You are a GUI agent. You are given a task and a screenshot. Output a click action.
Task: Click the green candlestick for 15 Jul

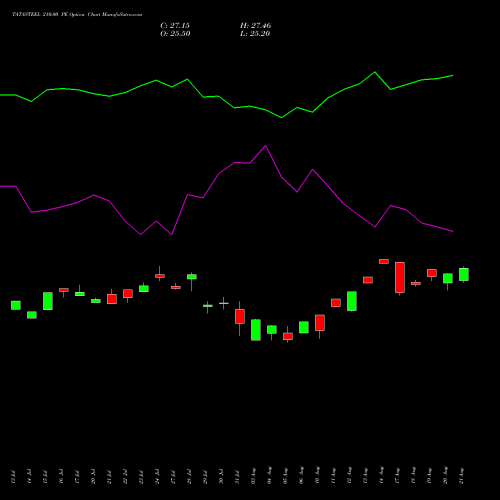tap(48, 301)
